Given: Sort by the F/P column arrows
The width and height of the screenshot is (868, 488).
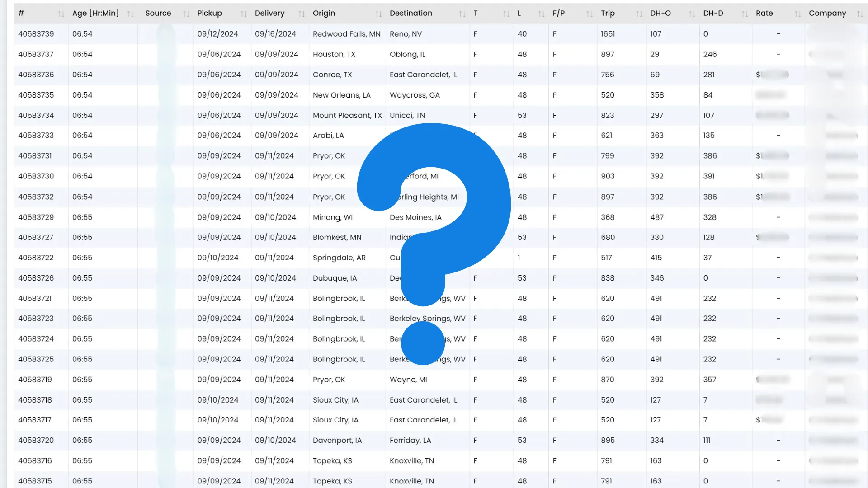Looking at the screenshot, I should click(x=590, y=14).
